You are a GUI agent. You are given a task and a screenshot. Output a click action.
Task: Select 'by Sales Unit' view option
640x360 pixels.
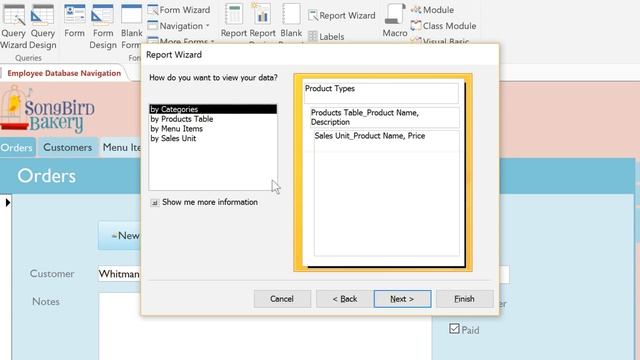click(213, 138)
